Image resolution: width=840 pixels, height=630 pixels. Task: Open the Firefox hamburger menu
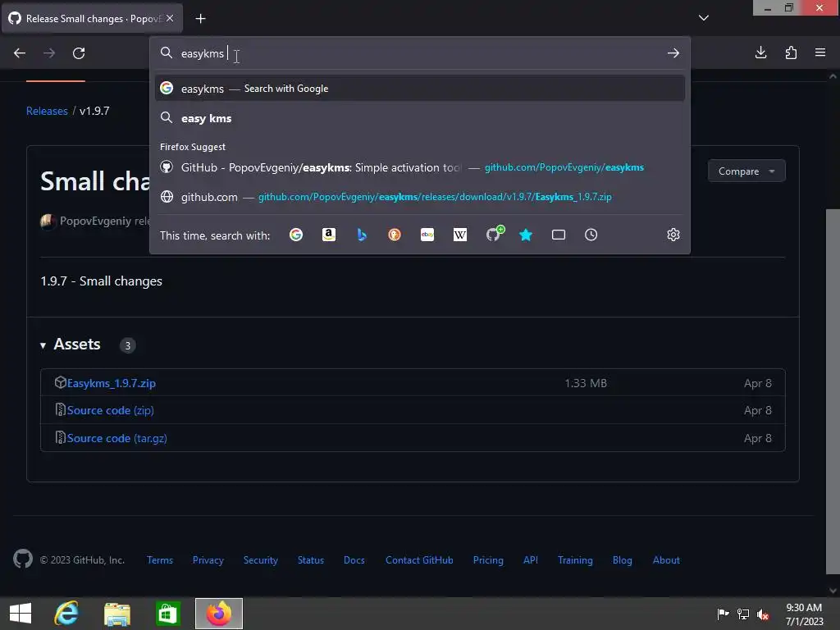(820, 52)
